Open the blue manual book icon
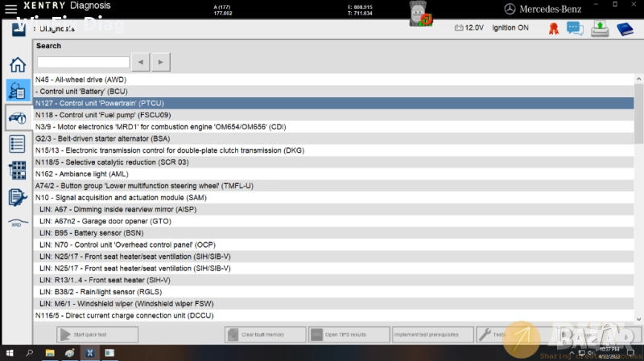The height and width of the screenshot is (361, 644). [x=625, y=28]
